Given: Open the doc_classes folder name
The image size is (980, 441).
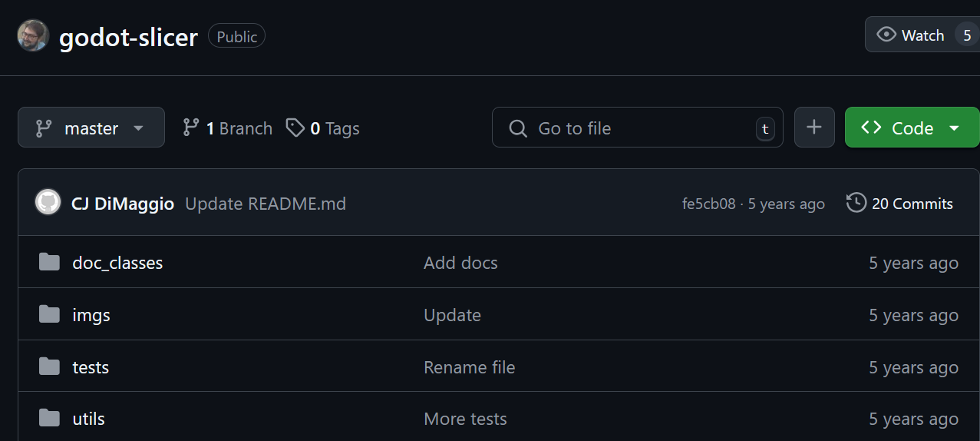Looking at the screenshot, I should point(117,263).
